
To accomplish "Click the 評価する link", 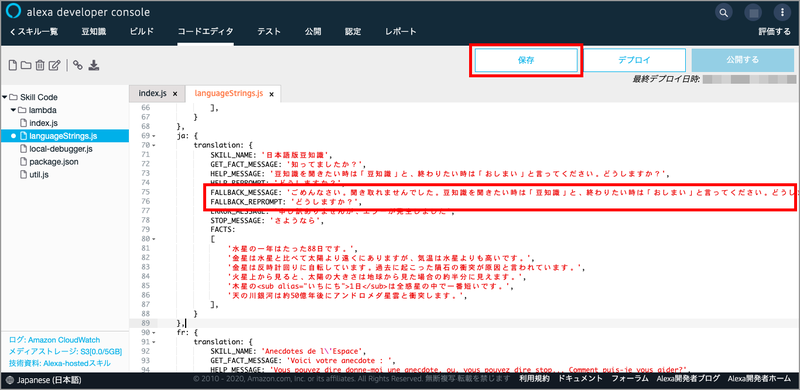I will (774, 32).
